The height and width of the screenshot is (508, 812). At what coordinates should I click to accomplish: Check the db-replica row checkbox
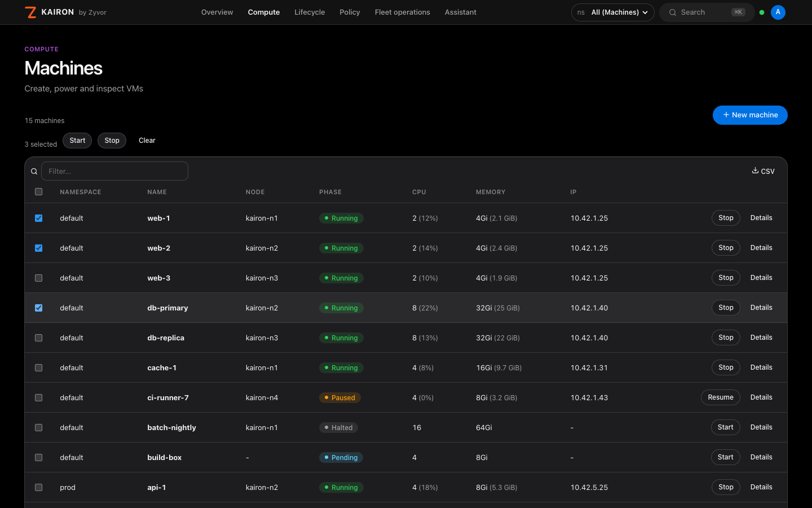coord(39,338)
